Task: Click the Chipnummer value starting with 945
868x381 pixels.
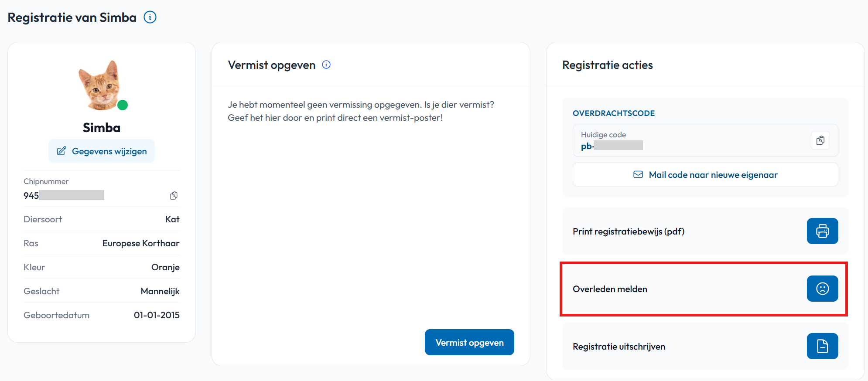Action: [64, 195]
